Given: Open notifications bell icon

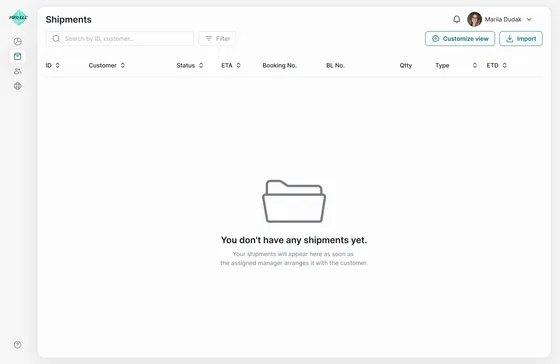Looking at the screenshot, I should point(456,19).
